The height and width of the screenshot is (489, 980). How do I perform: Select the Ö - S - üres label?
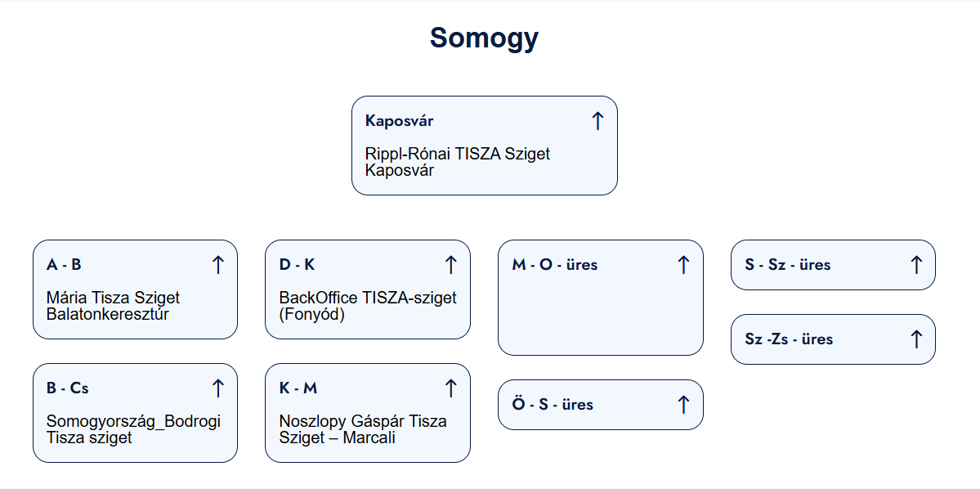[553, 405]
